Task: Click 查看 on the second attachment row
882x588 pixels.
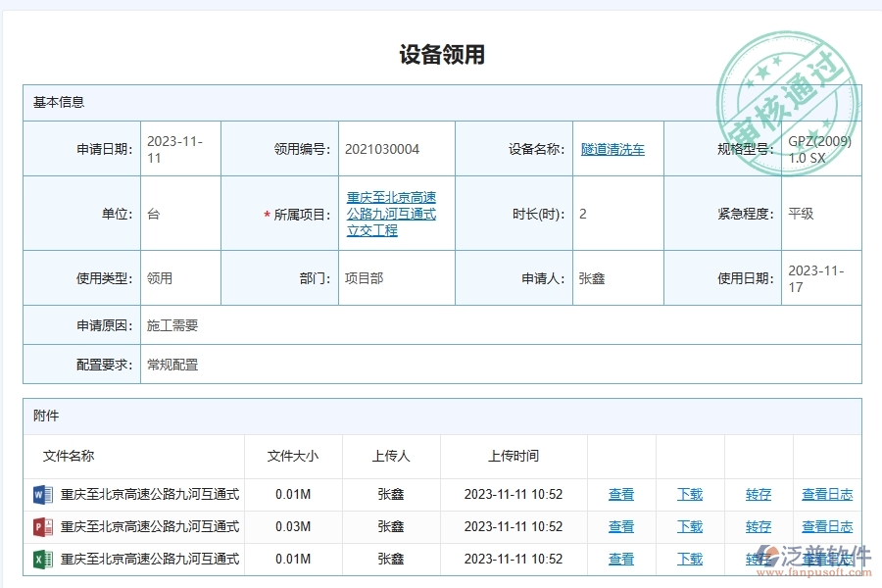Action: coord(620,526)
